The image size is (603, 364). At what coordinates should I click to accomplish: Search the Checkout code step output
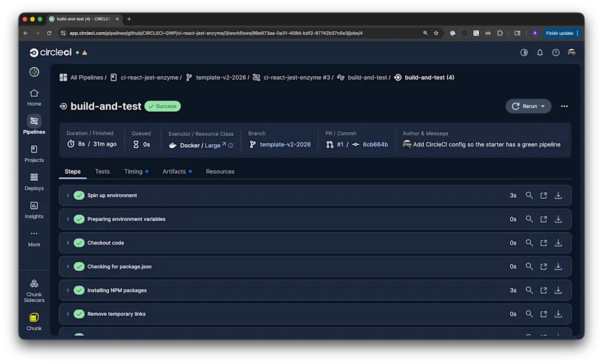click(529, 243)
